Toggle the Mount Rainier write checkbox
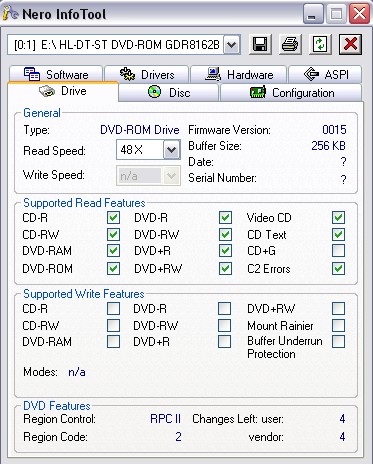373x464 pixels. tap(338, 325)
